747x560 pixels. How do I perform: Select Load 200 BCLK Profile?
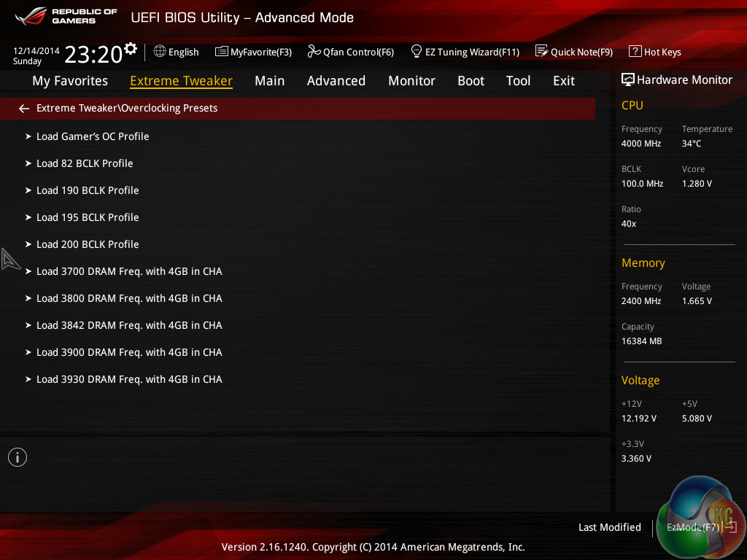click(88, 244)
